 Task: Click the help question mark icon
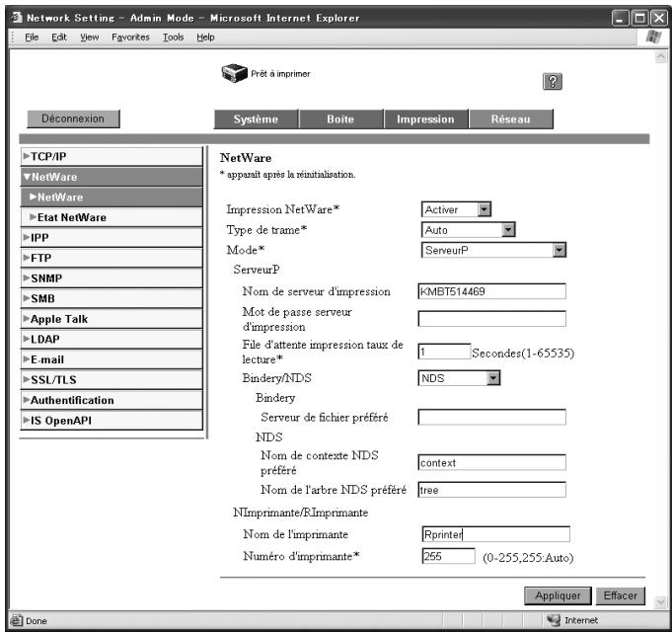(x=553, y=81)
